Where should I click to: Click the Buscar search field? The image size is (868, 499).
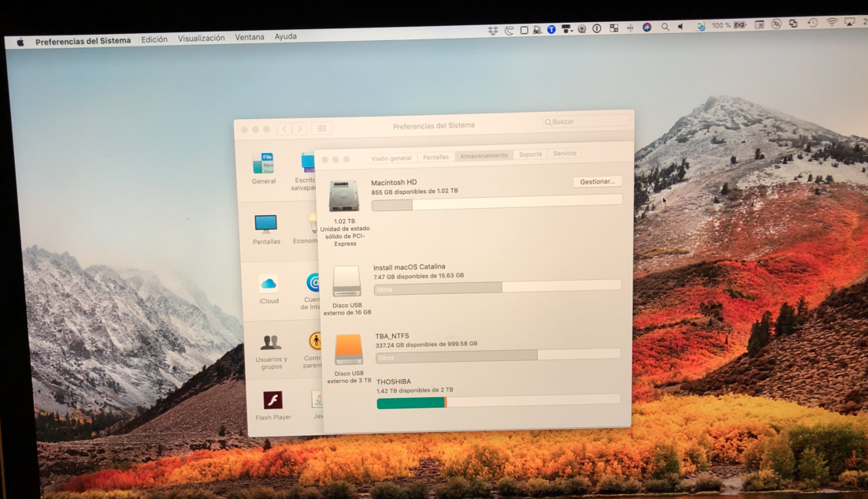click(586, 121)
